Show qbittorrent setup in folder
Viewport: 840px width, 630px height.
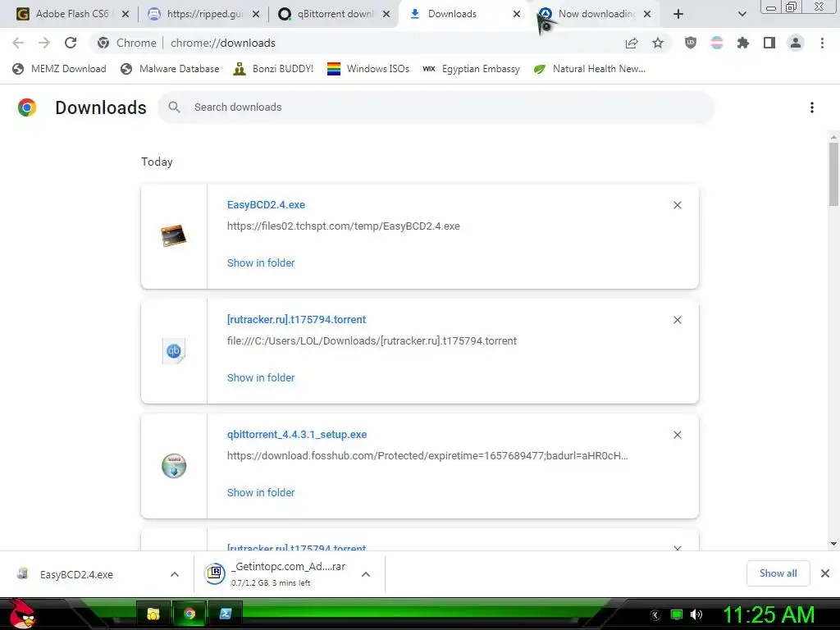[261, 492]
